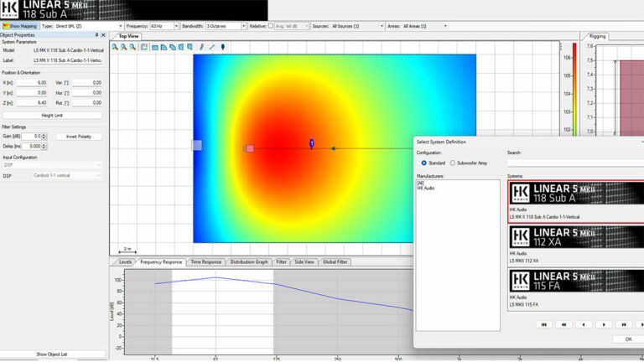Select the third area shape tool icon

click(x=173, y=48)
